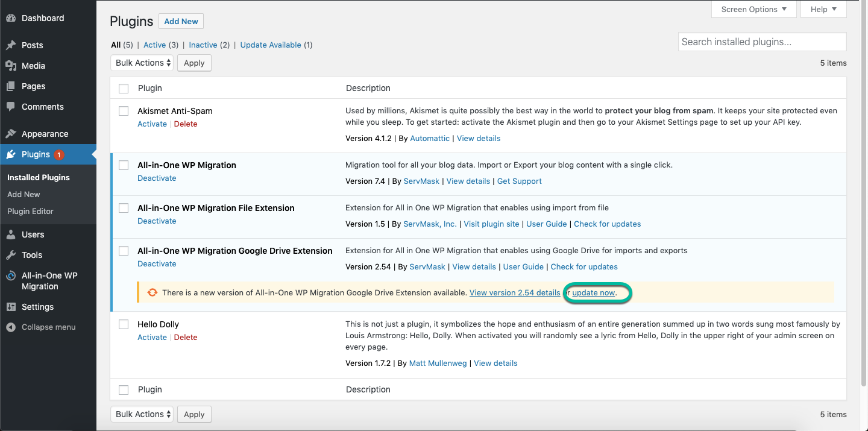The height and width of the screenshot is (431, 868).
Task: Tick the Hello Dolly plugin checkbox
Action: click(124, 324)
